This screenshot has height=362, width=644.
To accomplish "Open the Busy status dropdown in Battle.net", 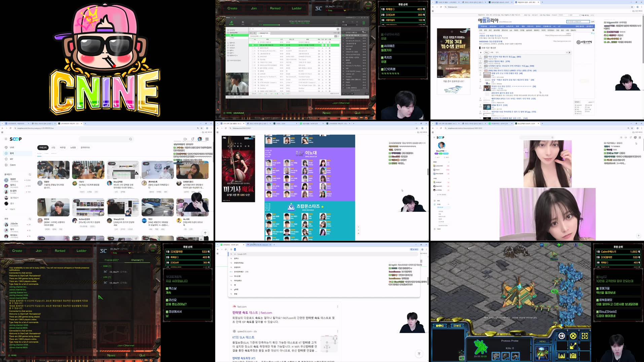I will [x=345, y=10].
